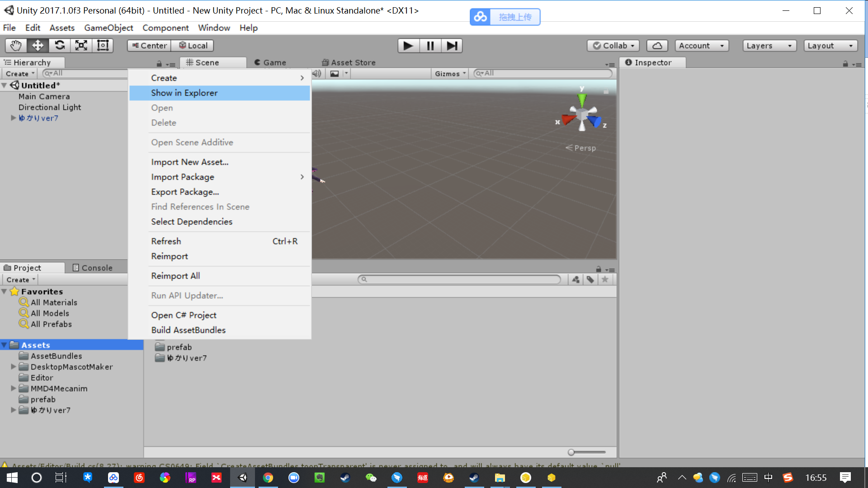
Task: Toggle scene effects image button
Action: tap(335, 74)
